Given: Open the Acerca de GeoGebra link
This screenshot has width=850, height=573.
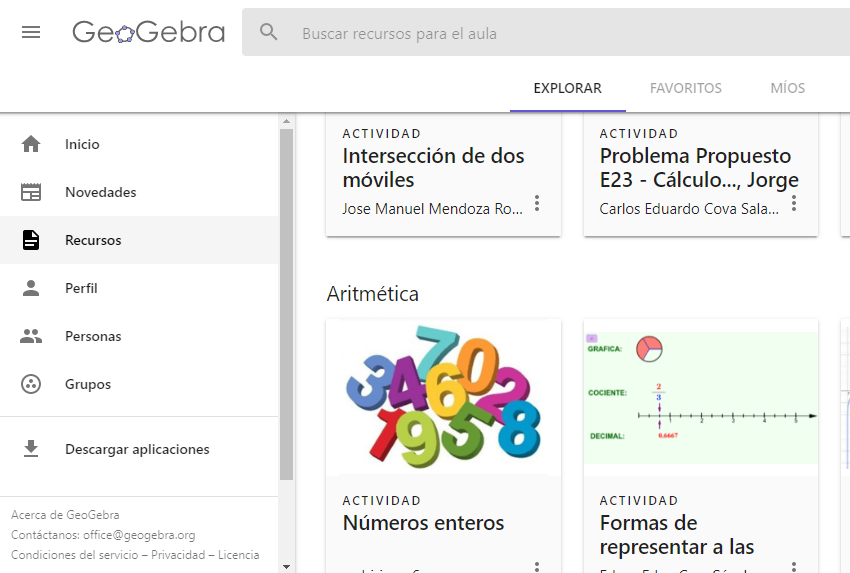Looking at the screenshot, I should click(x=65, y=514).
